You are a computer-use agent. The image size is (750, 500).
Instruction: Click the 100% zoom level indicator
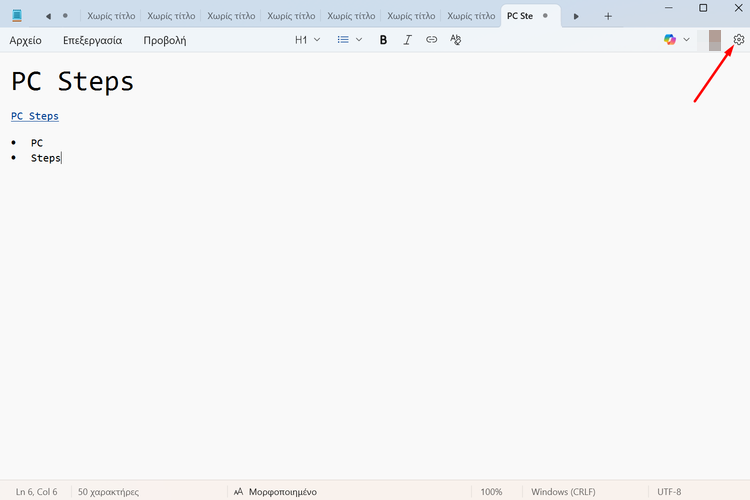tap(491, 491)
